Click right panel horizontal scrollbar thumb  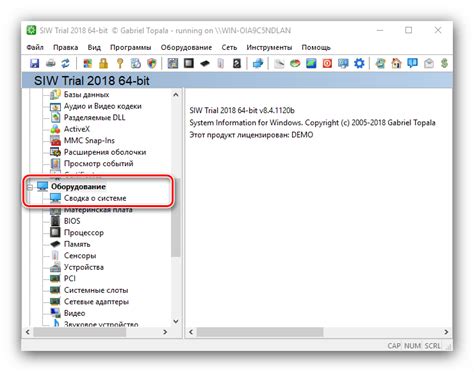[x=260, y=332]
